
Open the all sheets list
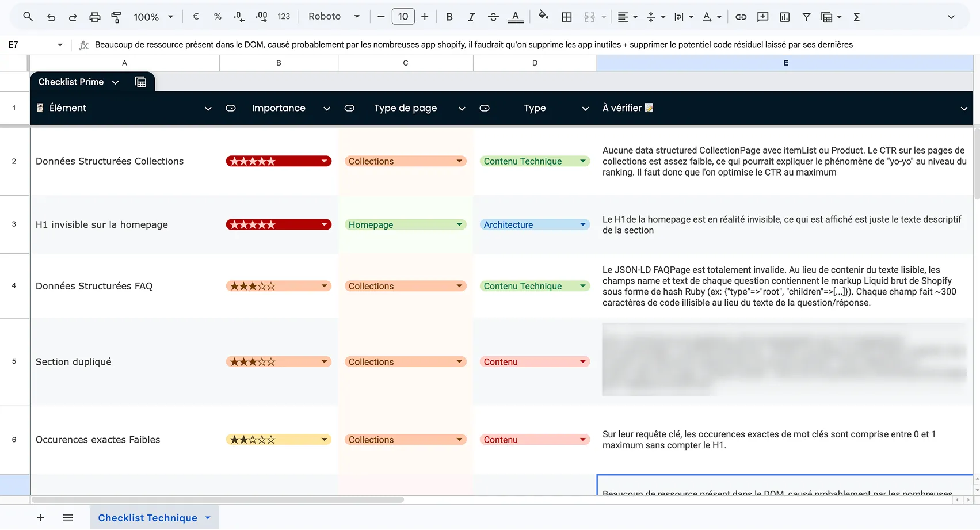pos(68,517)
